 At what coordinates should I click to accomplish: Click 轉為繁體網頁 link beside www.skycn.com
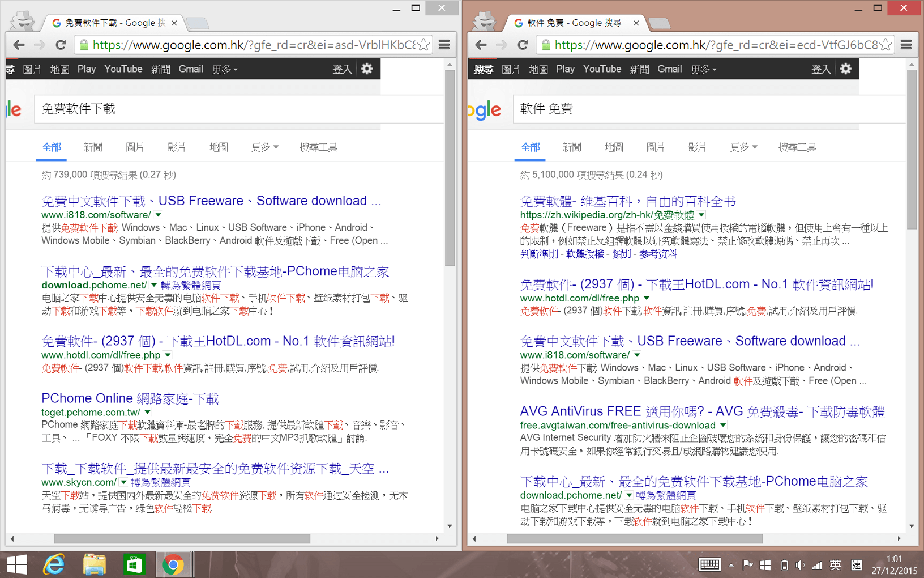click(161, 482)
